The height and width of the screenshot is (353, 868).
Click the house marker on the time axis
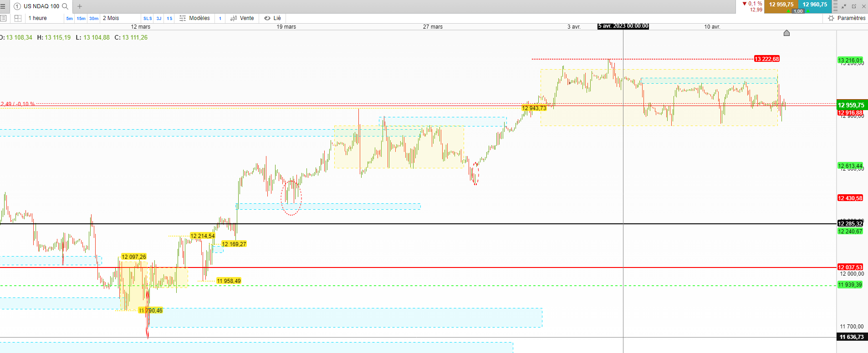(x=786, y=33)
